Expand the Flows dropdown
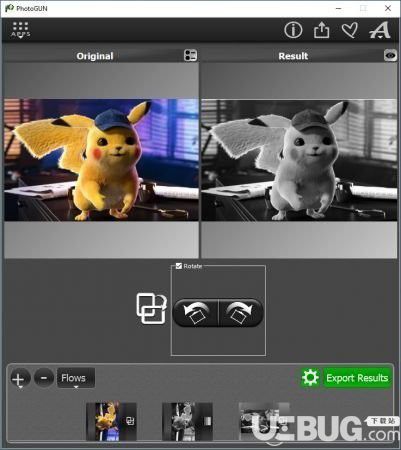The image size is (401, 450). tap(76, 378)
